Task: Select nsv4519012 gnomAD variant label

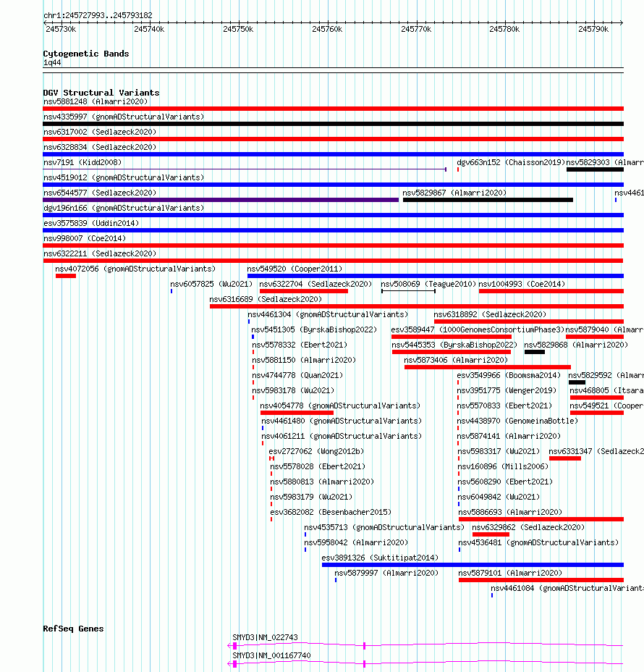Action: pos(124,177)
